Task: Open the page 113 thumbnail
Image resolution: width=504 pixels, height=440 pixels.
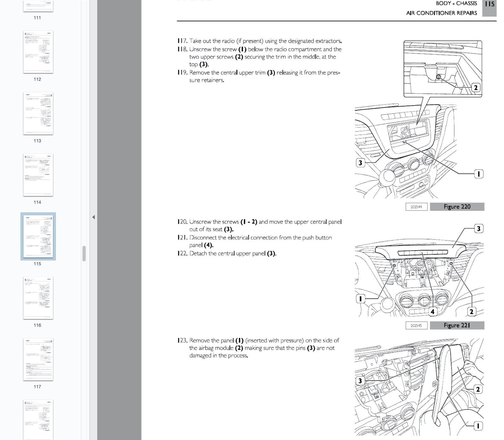Action: [38, 113]
